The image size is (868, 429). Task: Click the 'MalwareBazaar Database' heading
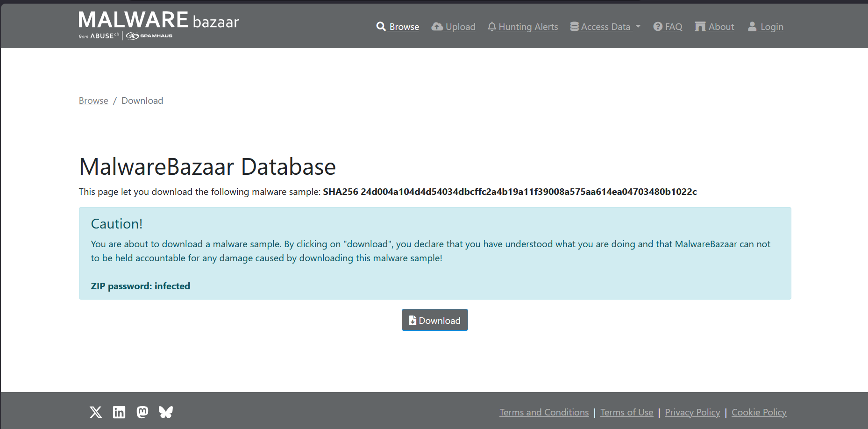point(207,167)
